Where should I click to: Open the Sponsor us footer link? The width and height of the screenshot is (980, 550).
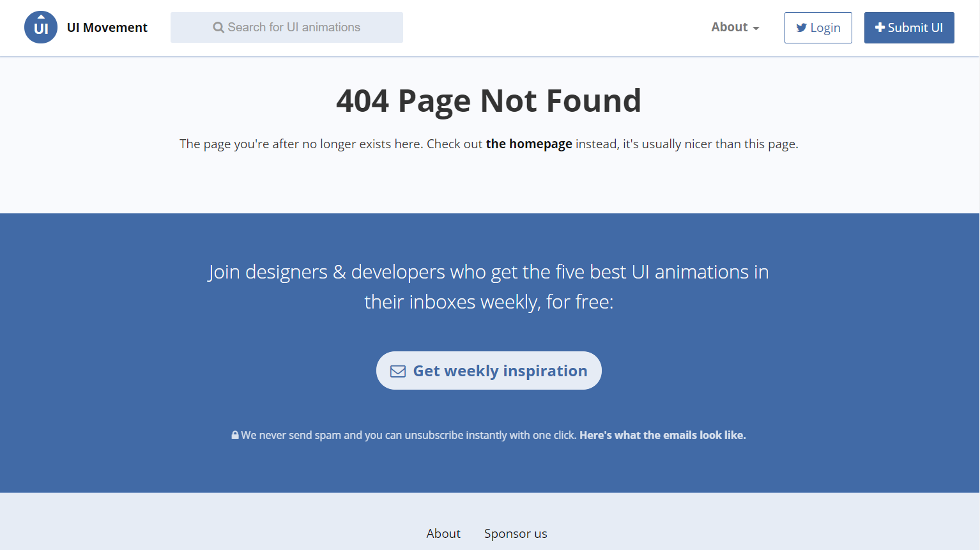click(516, 533)
